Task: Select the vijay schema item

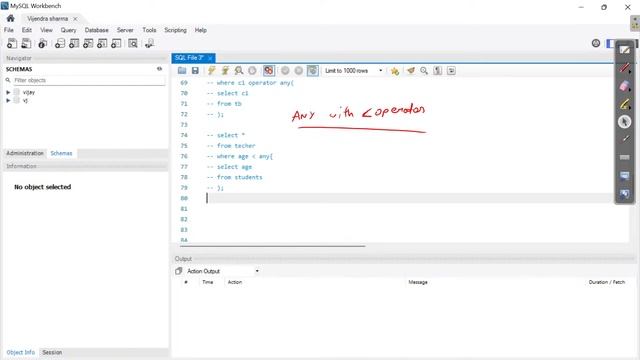Action: click(x=29, y=92)
